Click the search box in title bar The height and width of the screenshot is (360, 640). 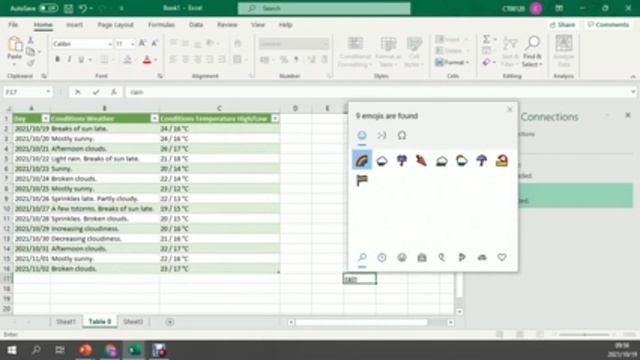click(x=324, y=8)
